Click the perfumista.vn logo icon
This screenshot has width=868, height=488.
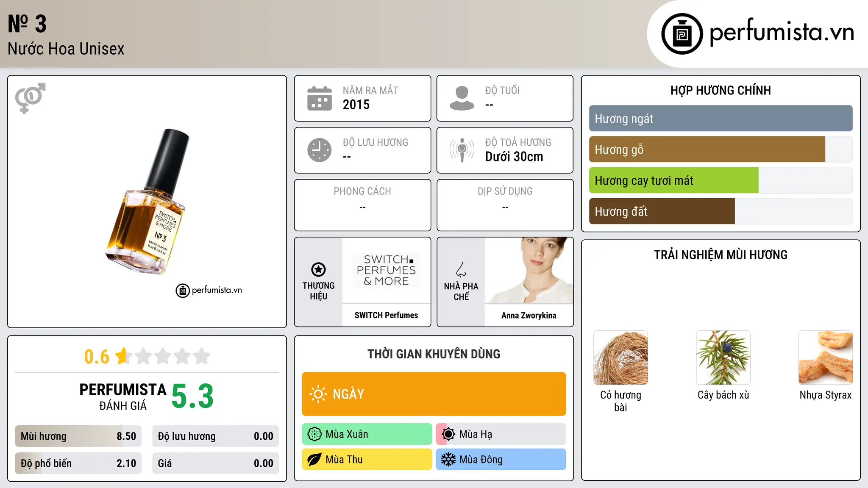pos(682,34)
